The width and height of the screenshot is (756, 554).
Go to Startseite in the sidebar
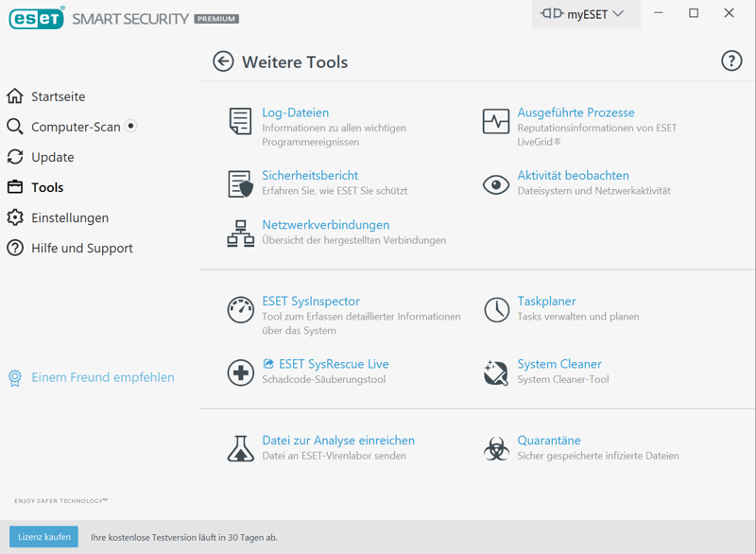tap(58, 96)
